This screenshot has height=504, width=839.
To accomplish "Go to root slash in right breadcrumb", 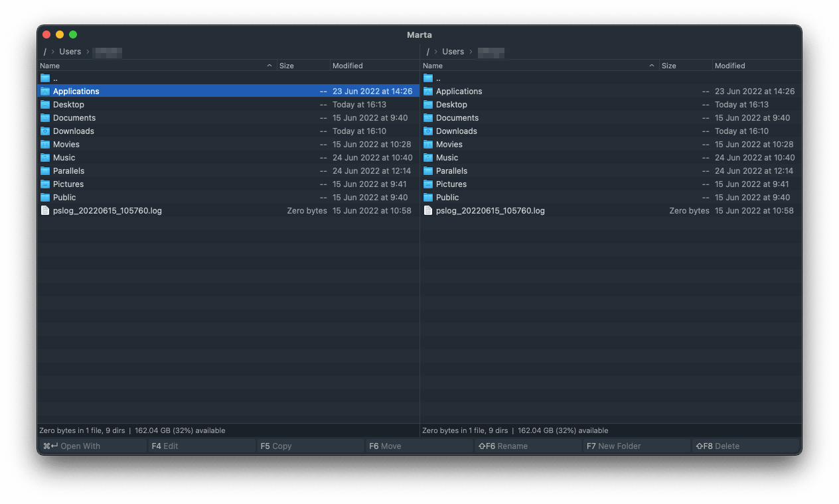I will [428, 52].
